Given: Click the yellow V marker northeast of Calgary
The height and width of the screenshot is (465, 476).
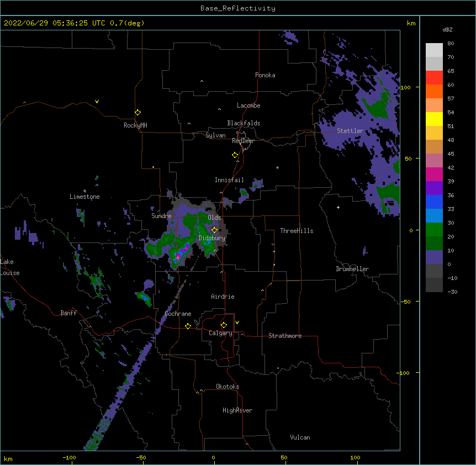Looking at the screenshot, I should point(237,323).
